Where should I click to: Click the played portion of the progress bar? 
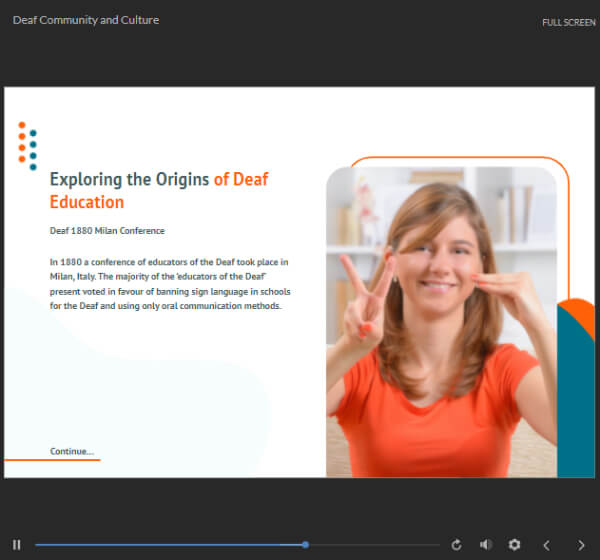point(170,544)
